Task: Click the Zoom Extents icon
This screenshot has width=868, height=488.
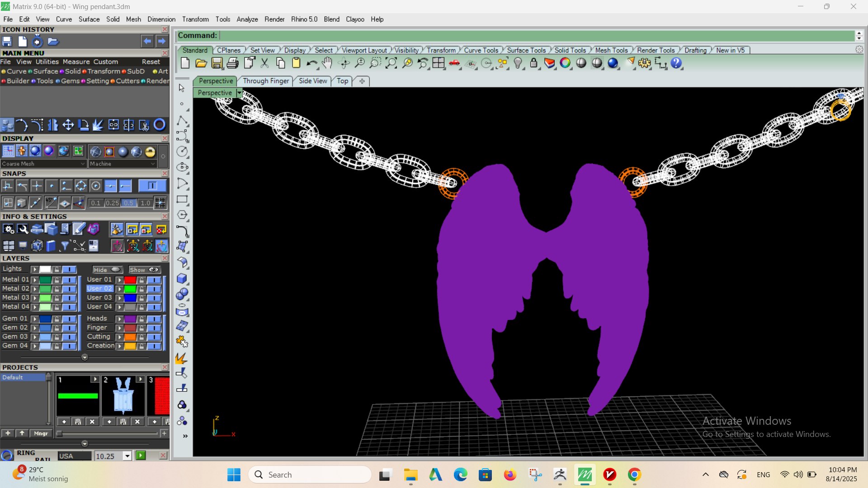Action: pyautogui.click(x=391, y=63)
